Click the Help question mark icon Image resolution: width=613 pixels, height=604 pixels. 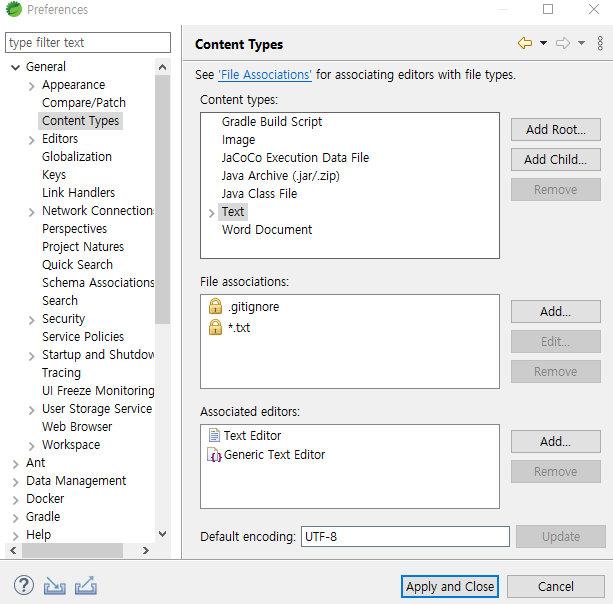(24, 585)
